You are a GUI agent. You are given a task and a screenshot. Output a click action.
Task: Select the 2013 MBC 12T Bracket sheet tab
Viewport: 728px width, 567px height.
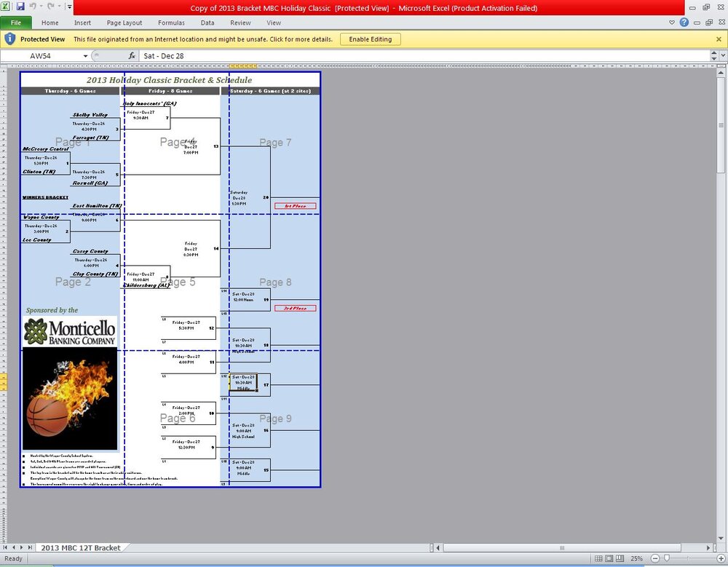point(81,548)
